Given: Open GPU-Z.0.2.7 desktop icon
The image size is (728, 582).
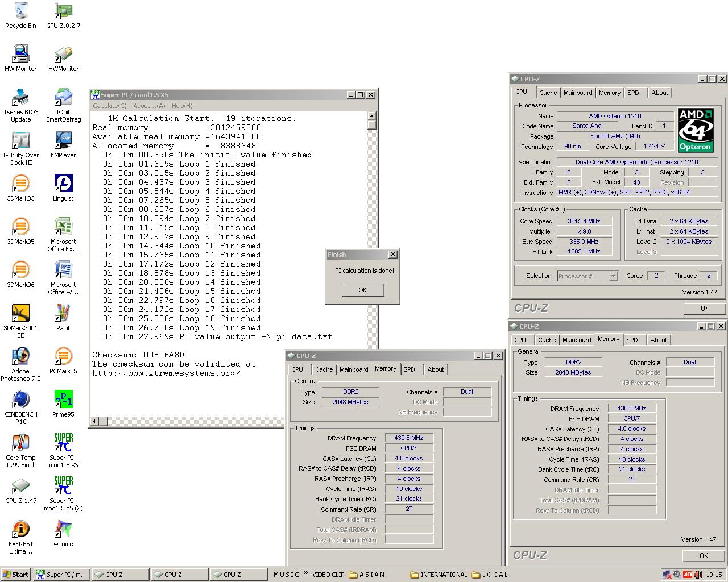Looking at the screenshot, I should point(63,15).
